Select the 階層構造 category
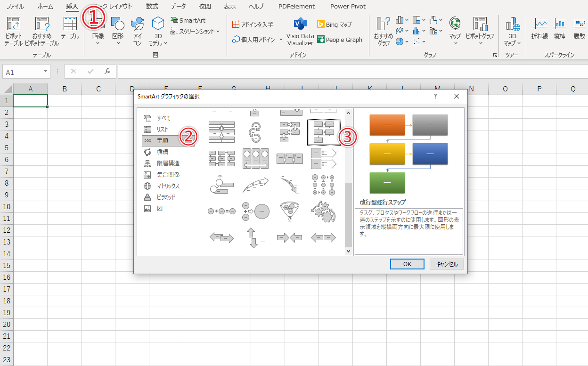 [168, 163]
